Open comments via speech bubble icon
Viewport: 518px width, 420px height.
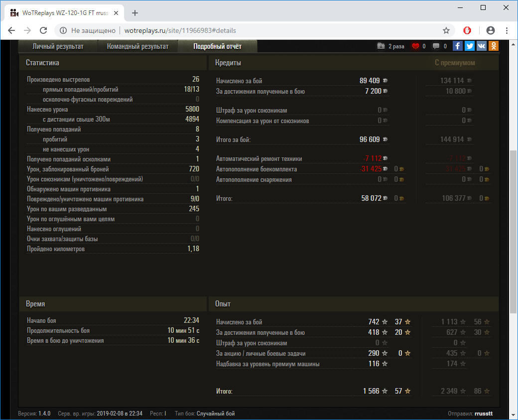coord(436,46)
